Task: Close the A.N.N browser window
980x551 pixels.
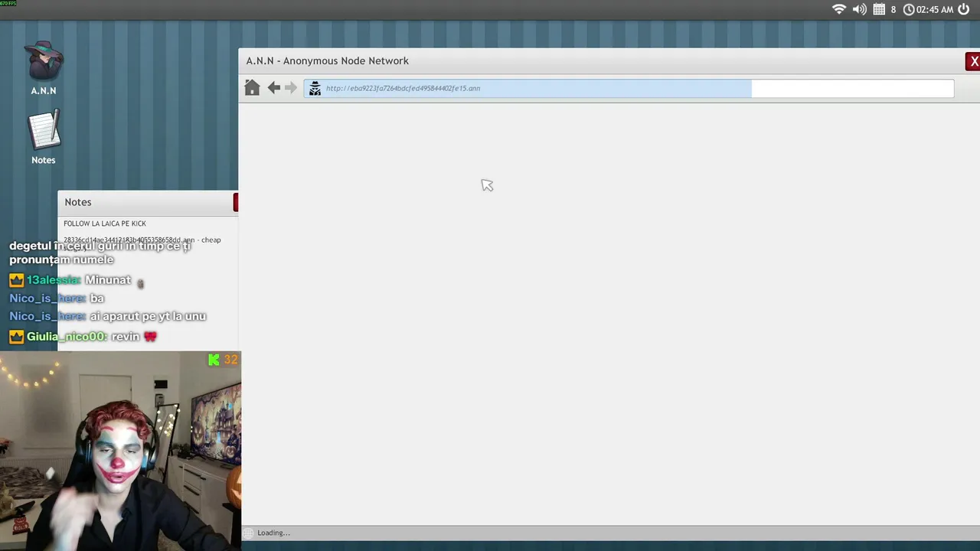Action: click(973, 61)
